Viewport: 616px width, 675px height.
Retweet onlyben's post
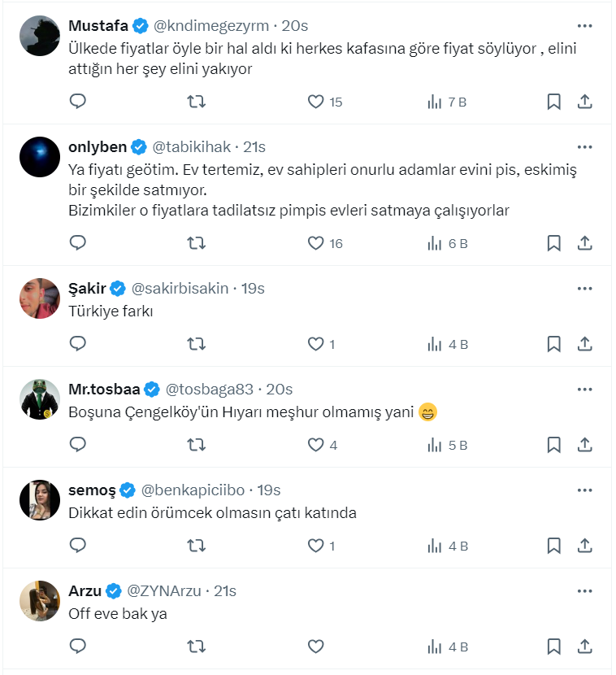coord(196,243)
